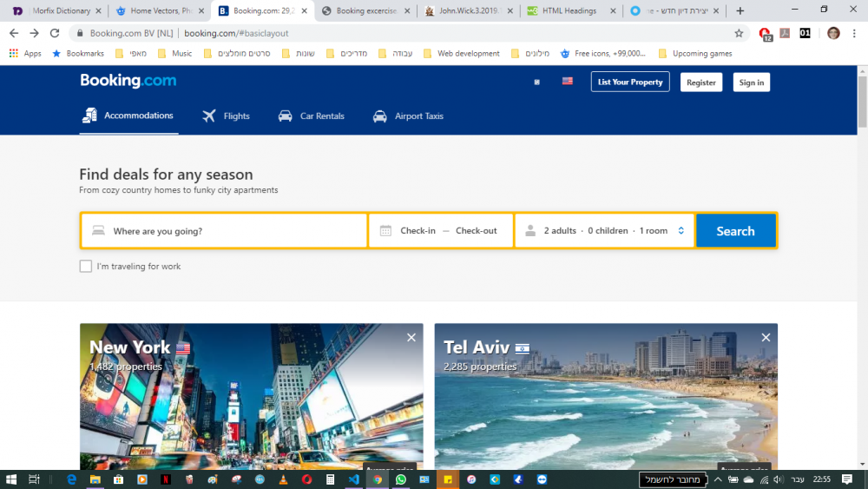Launch VLC media player from the taskbar
The width and height of the screenshot is (868, 489).
[x=283, y=479]
